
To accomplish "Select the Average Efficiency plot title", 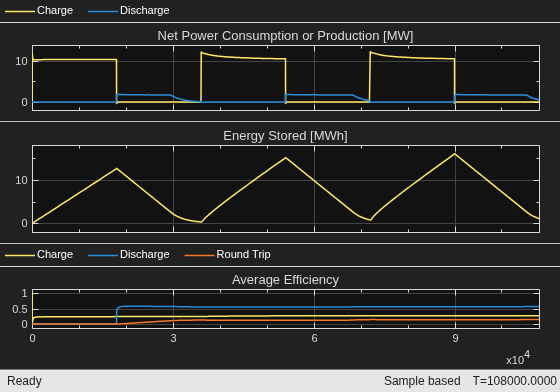I will pyautogui.click(x=285, y=280).
